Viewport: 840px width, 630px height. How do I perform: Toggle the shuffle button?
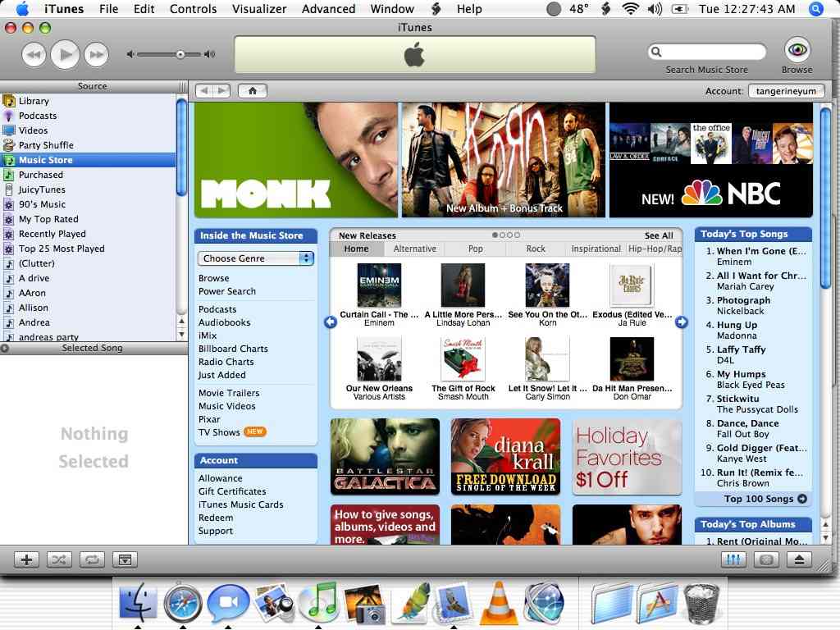(59, 559)
